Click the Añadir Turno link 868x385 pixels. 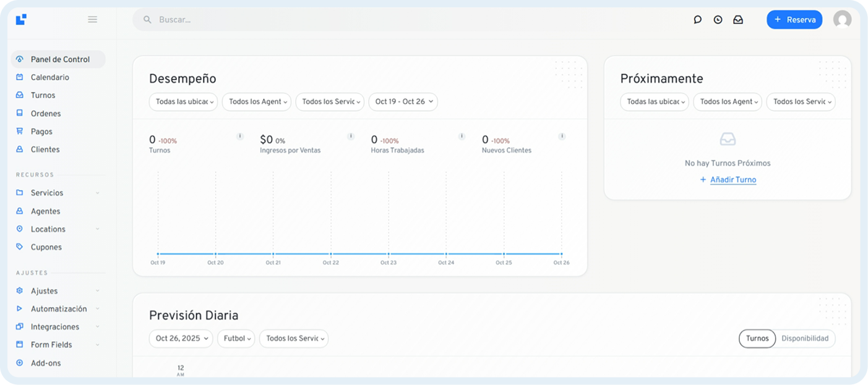click(733, 180)
